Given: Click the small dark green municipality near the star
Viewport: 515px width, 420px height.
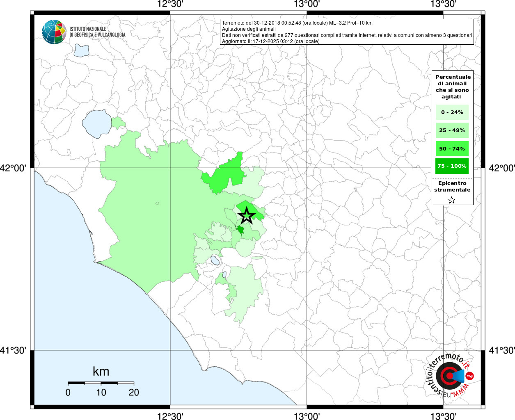Looking at the screenshot, I should tap(240, 230).
